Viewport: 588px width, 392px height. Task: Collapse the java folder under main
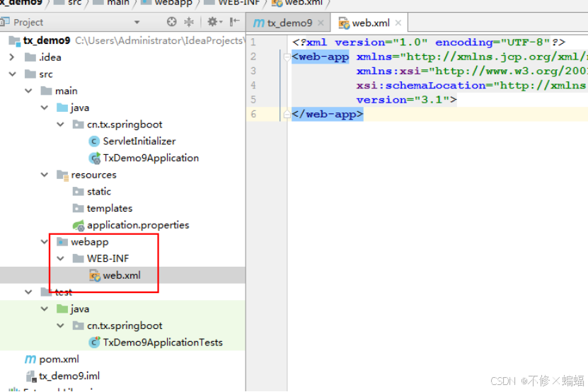click(x=45, y=108)
